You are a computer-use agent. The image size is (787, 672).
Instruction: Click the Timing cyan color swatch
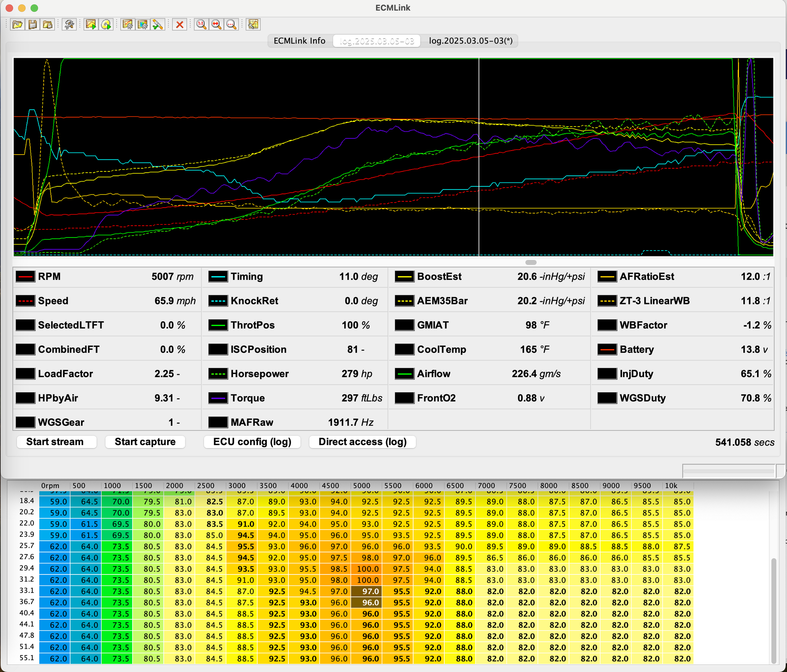point(218,277)
